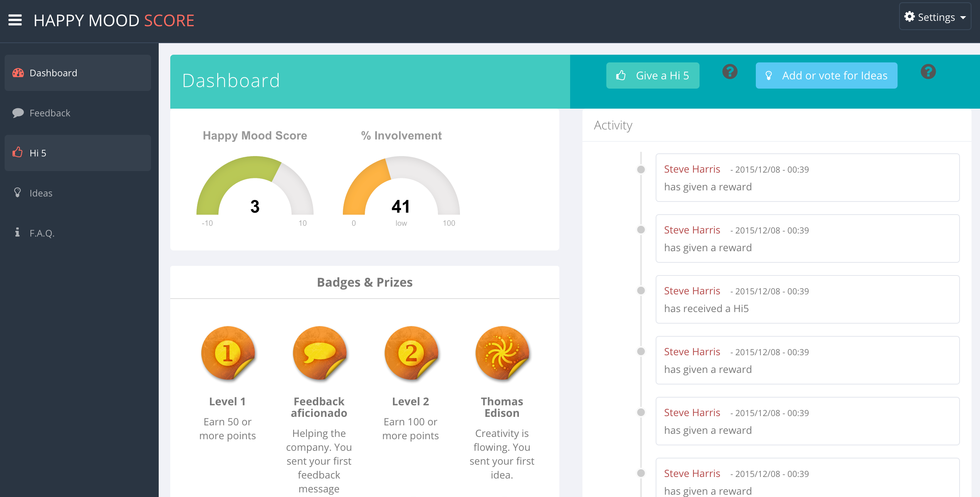Click the Thomas Edison badge image
980x497 pixels.
(502, 353)
